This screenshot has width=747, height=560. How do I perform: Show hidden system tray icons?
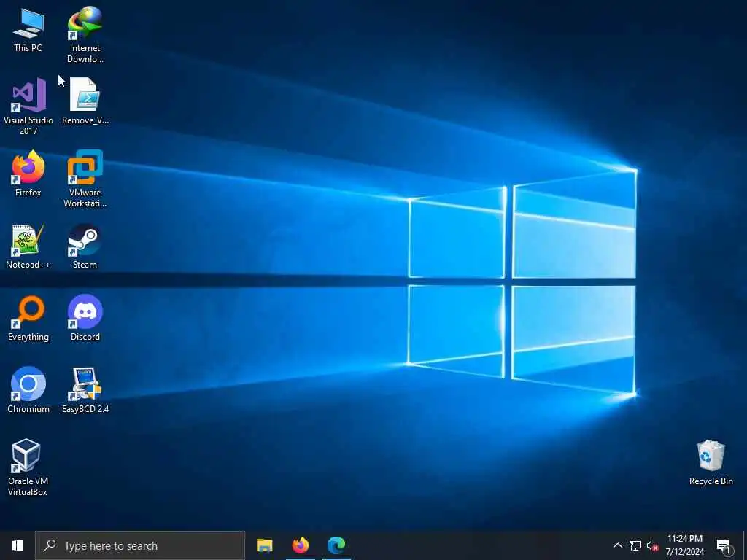617,545
